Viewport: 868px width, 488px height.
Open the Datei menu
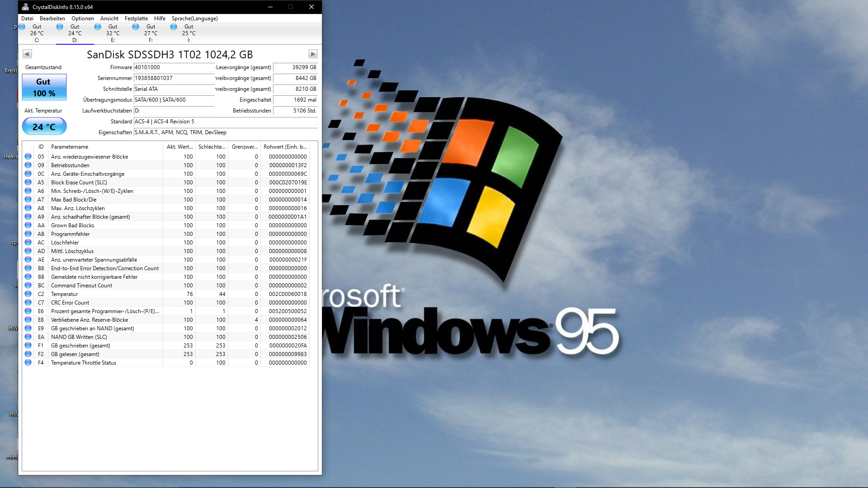(27, 19)
